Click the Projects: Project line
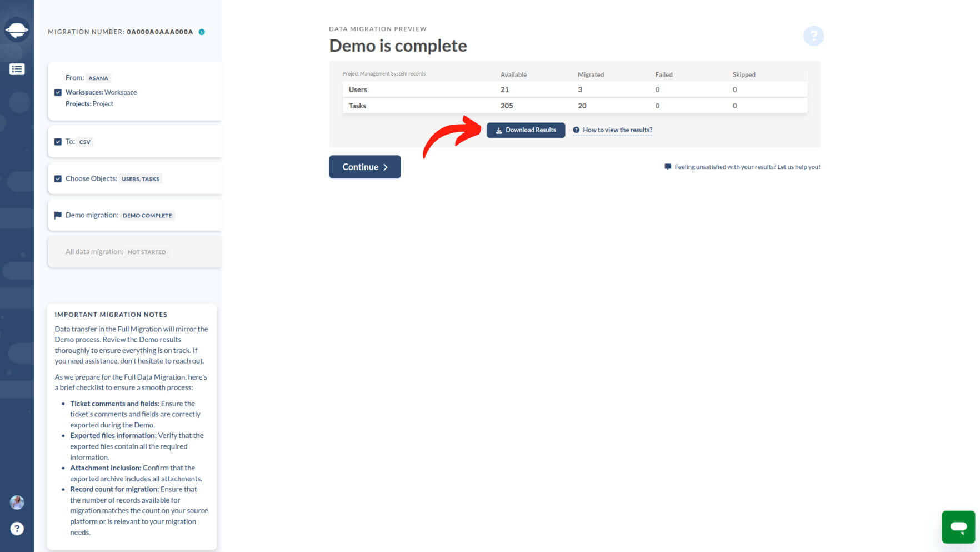The height and width of the screenshot is (552, 980). tap(89, 104)
